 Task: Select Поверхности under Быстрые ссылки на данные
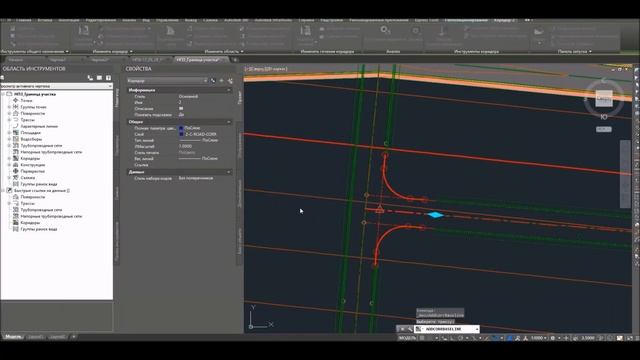click(33, 197)
